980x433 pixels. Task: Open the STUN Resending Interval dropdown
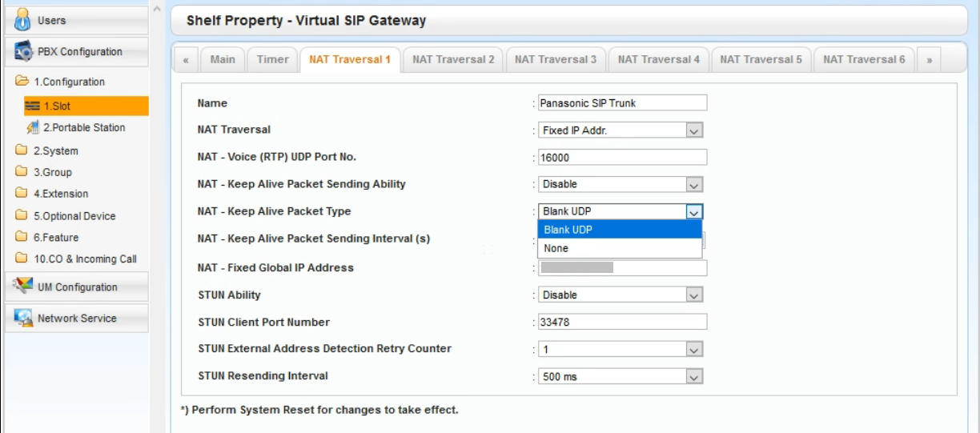coord(695,377)
